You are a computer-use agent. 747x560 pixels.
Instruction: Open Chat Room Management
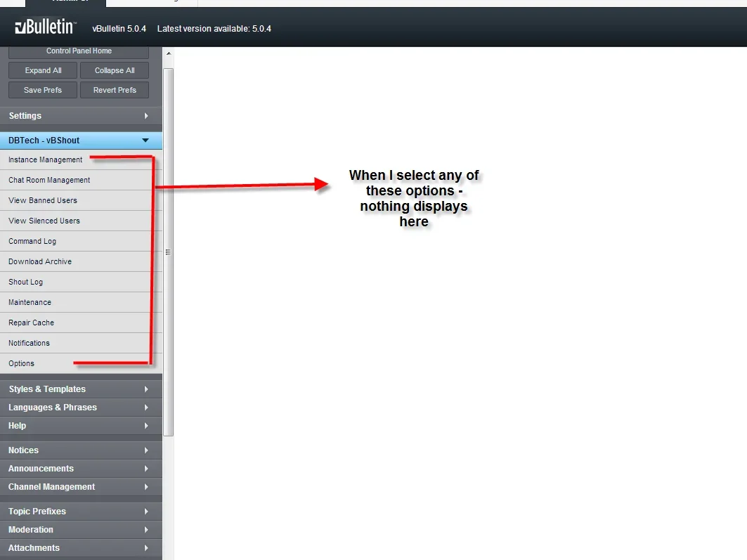pyautogui.click(x=81, y=180)
